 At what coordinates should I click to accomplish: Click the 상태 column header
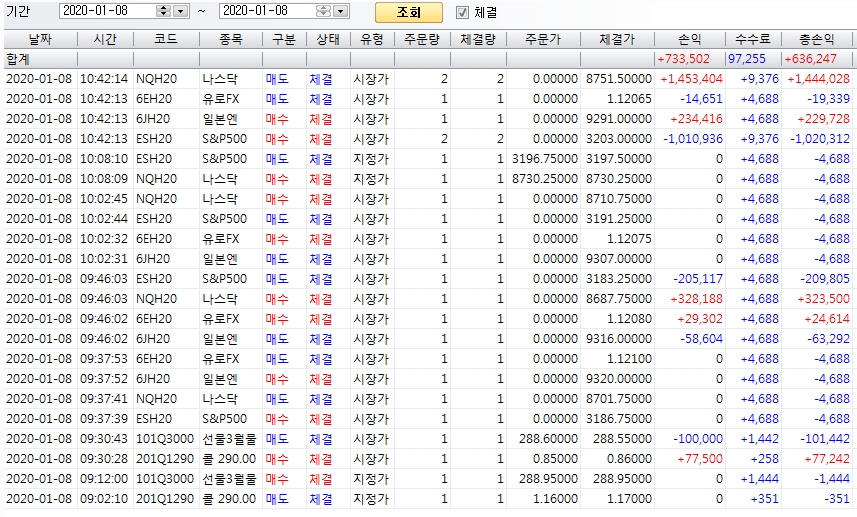click(328, 39)
